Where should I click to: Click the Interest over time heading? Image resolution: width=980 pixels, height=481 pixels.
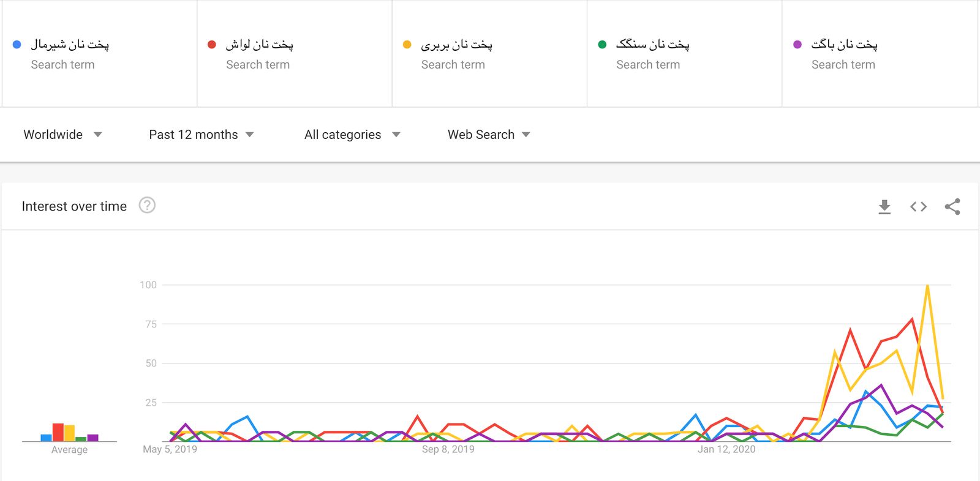pos(74,206)
